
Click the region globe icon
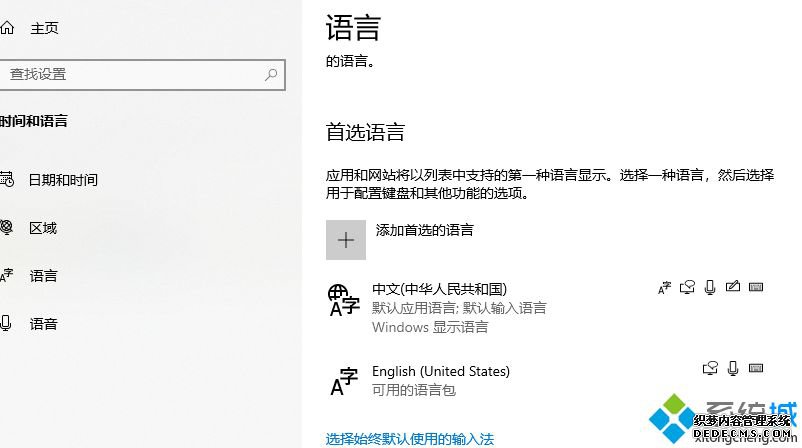point(6,227)
